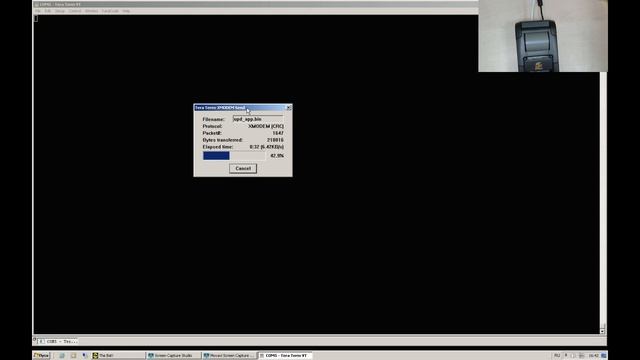This screenshot has height=360, width=640.
Task: Open the Start button on the taskbar
Action: click(41, 356)
